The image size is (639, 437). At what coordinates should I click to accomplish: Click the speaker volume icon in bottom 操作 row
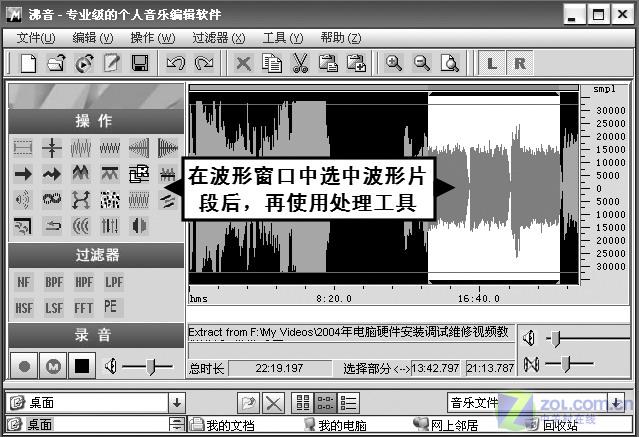[x=139, y=225]
